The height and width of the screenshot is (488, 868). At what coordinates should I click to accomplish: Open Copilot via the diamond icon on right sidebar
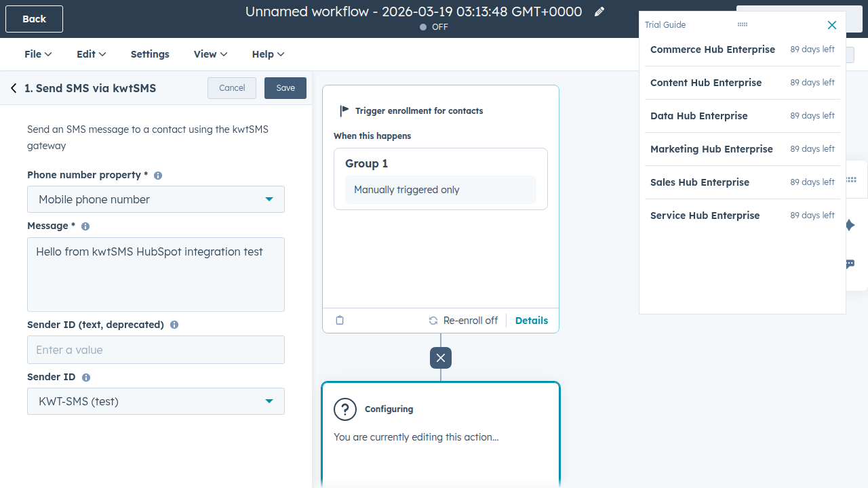pyautogui.click(x=850, y=224)
